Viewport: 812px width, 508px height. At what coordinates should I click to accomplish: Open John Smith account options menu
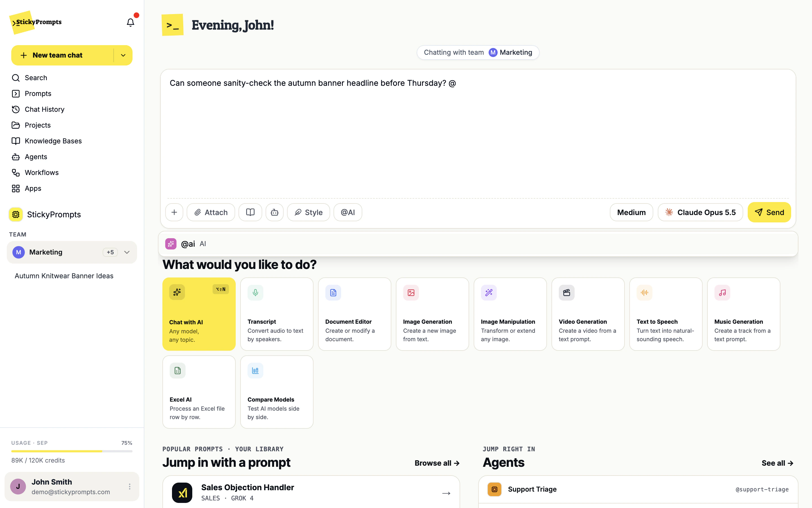(129, 487)
